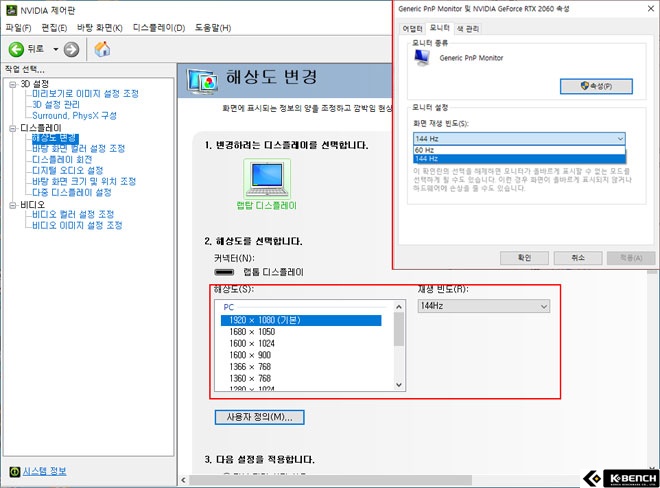Image resolution: width=660 pixels, height=488 pixels.
Task: Click the 속성(P) button
Action: tap(596, 86)
